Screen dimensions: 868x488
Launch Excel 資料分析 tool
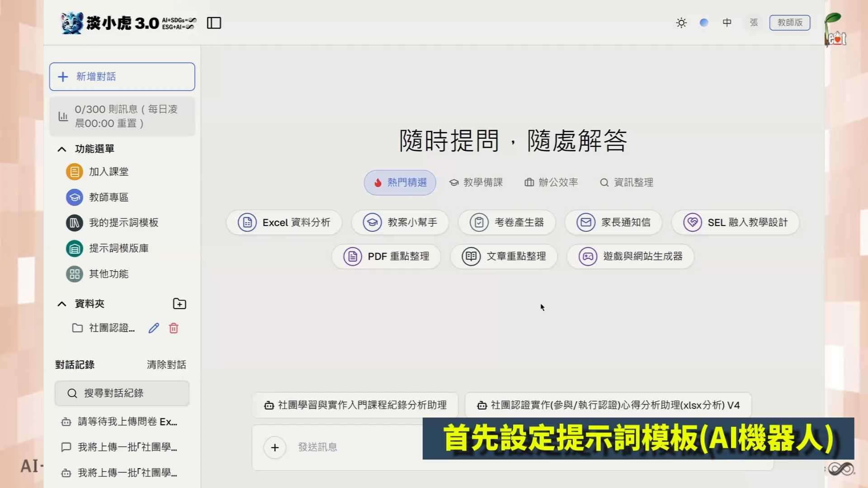(x=284, y=223)
